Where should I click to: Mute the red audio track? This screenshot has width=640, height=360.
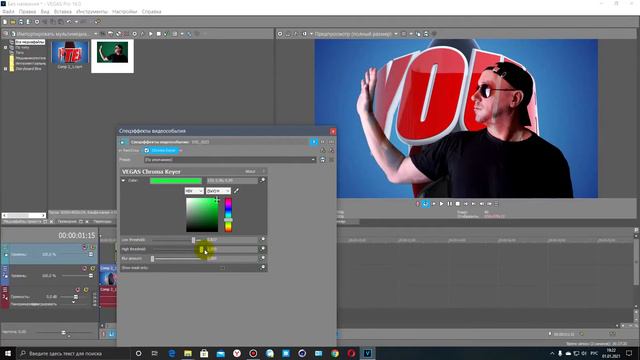point(78,290)
